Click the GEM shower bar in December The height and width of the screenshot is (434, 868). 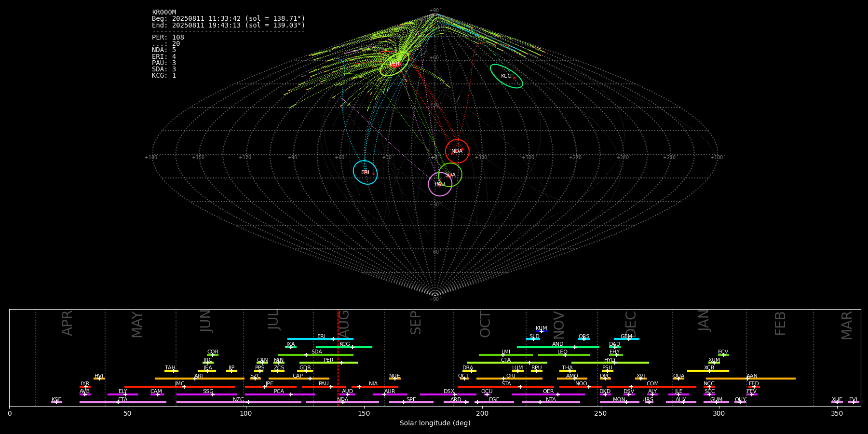pos(626,339)
